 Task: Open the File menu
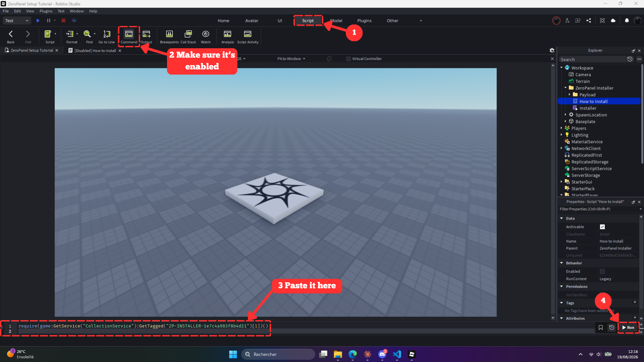click(6, 11)
